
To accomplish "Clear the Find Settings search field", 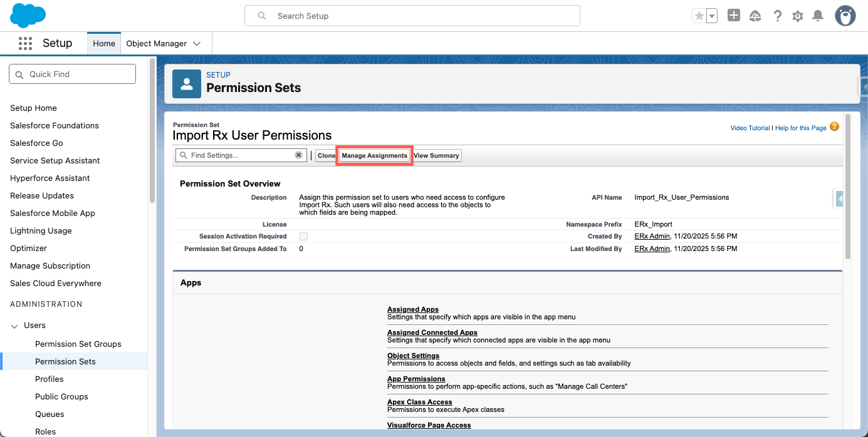I will pyautogui.click(x=299, y=155).
